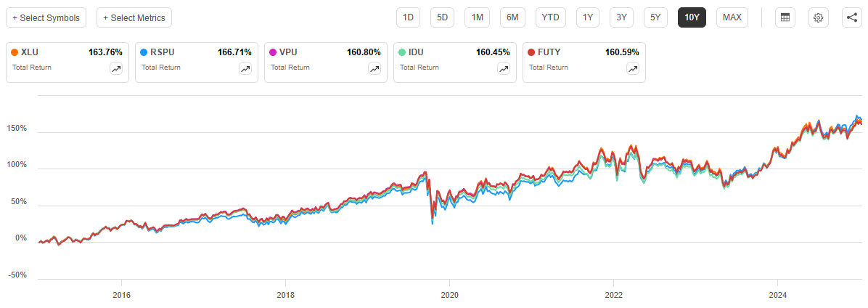Click FUTY total return chart icon
The width and height of the screenshot is (868, 308).
click(x=633, y=68)
